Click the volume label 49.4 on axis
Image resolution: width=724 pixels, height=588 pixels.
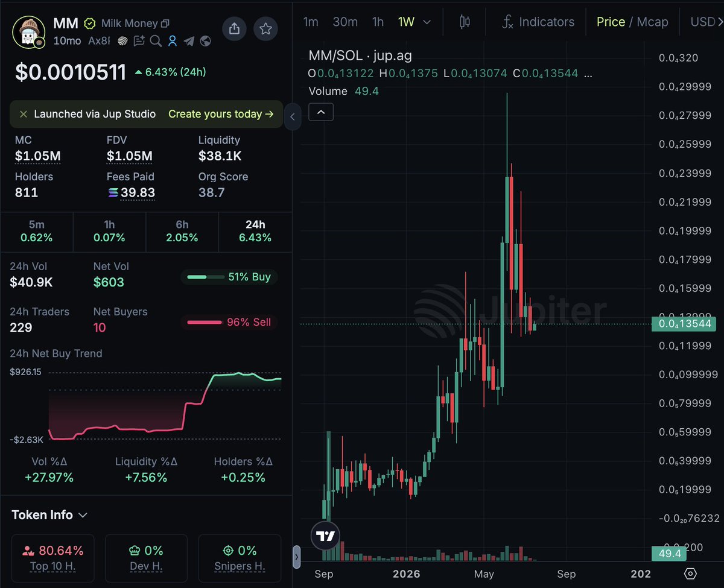(x=669, y=553)
